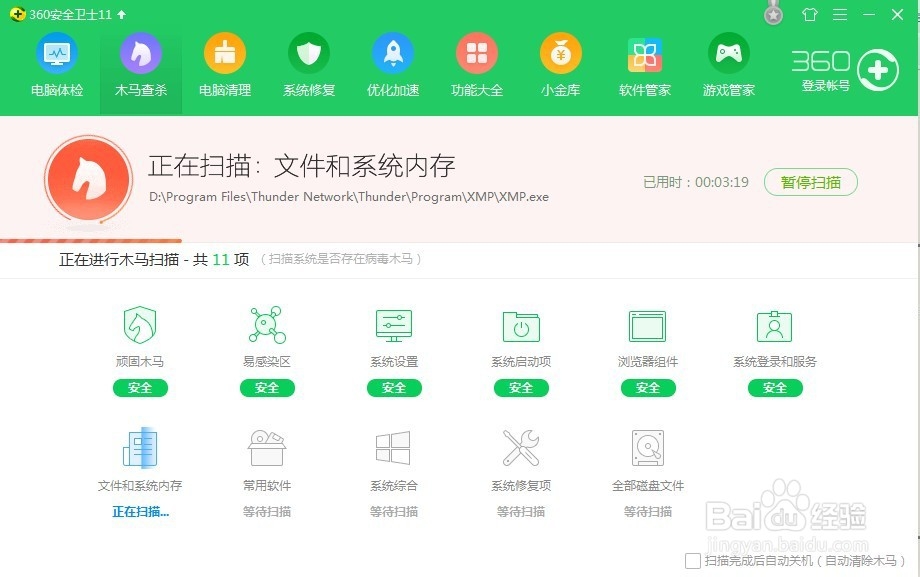This screenshot has width=920, height=577.
Task: Open the hamburger main menu
Action: tap(841, 15)
